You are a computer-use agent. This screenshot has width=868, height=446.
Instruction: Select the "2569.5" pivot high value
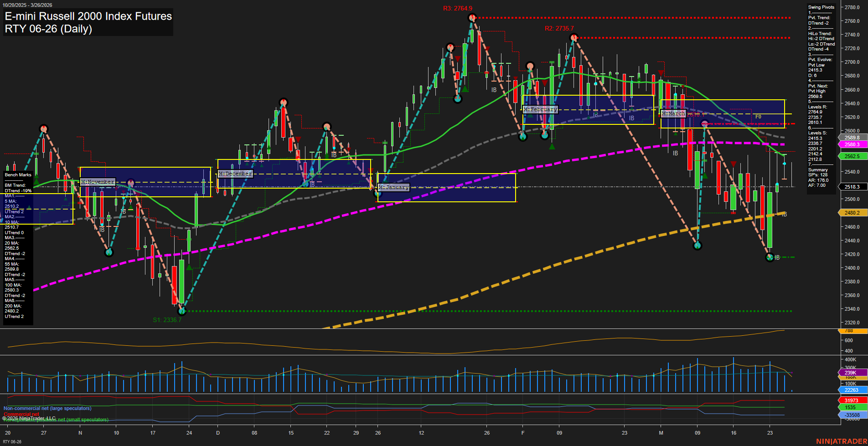pos(815,97)
